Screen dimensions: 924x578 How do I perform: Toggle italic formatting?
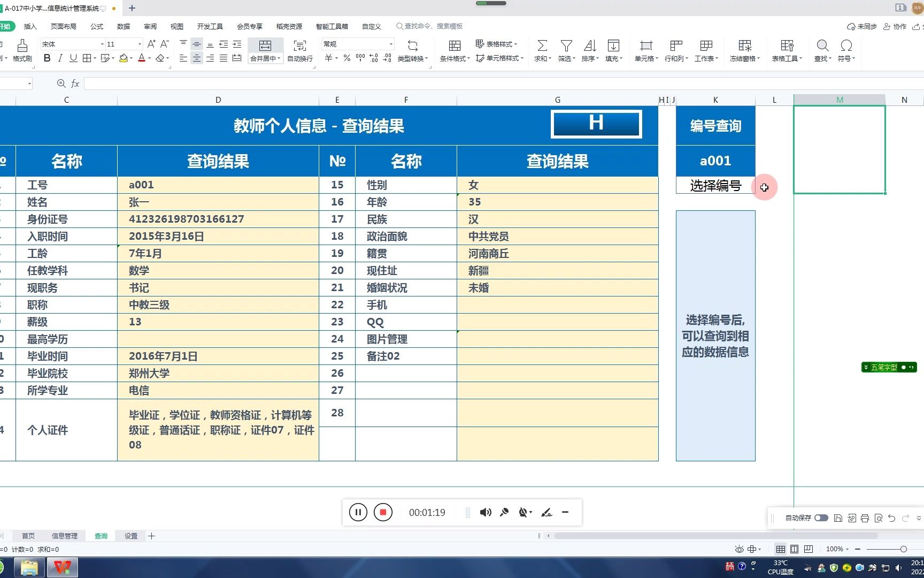click(x=60, y=58)
